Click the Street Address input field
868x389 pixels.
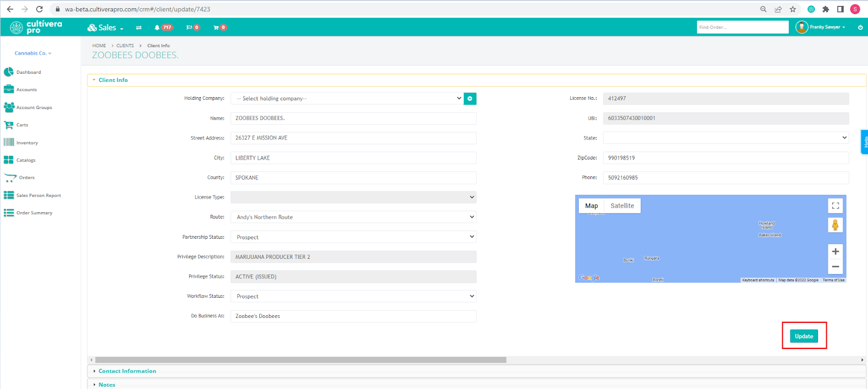point(353,138)
